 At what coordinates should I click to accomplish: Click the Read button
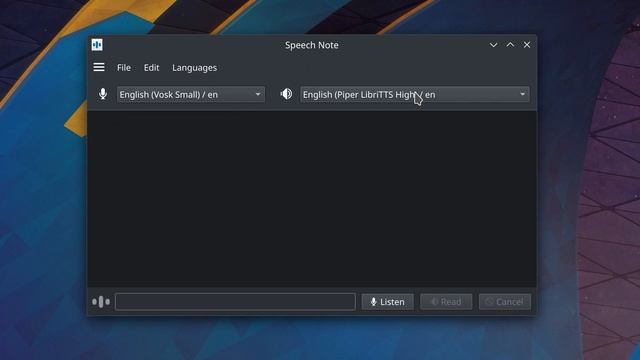click(446, 302)
